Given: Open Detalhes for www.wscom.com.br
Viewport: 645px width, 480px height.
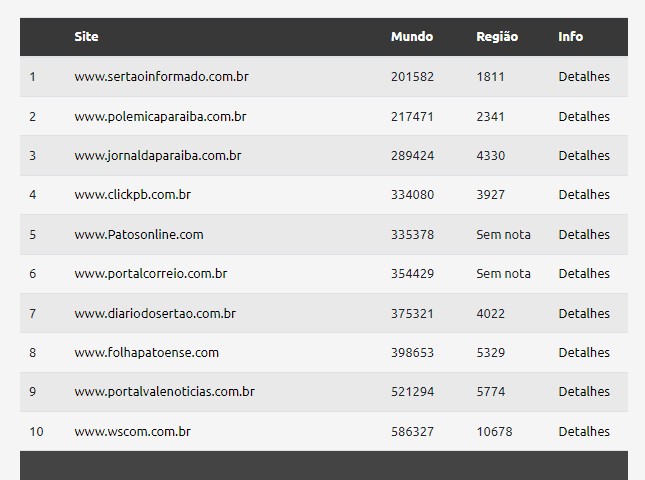Looking at the screenshot, I should click(584, 431).
